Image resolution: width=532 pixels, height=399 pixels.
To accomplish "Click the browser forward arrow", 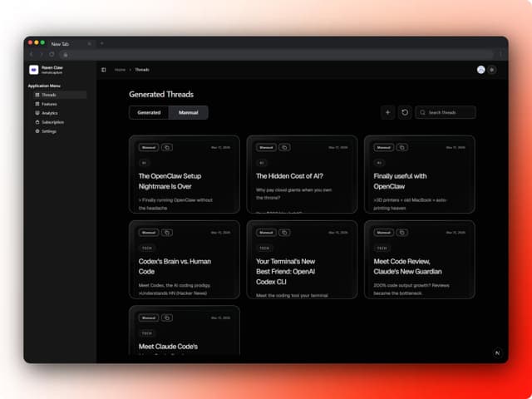I will (x=42, y=54).
